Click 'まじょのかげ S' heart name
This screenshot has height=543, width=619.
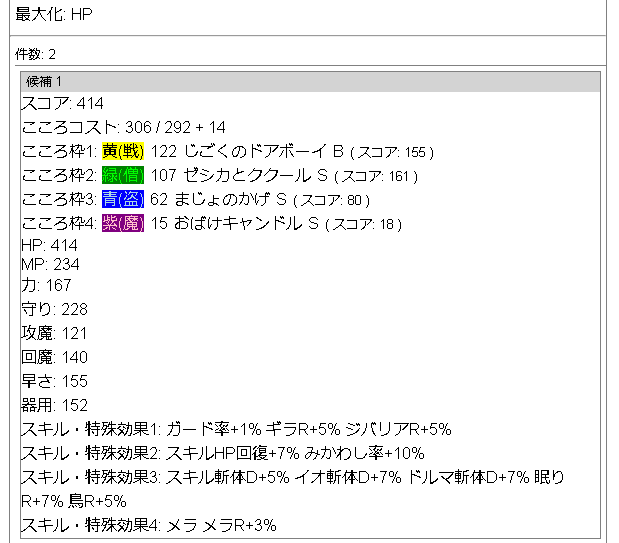[231, 199]
